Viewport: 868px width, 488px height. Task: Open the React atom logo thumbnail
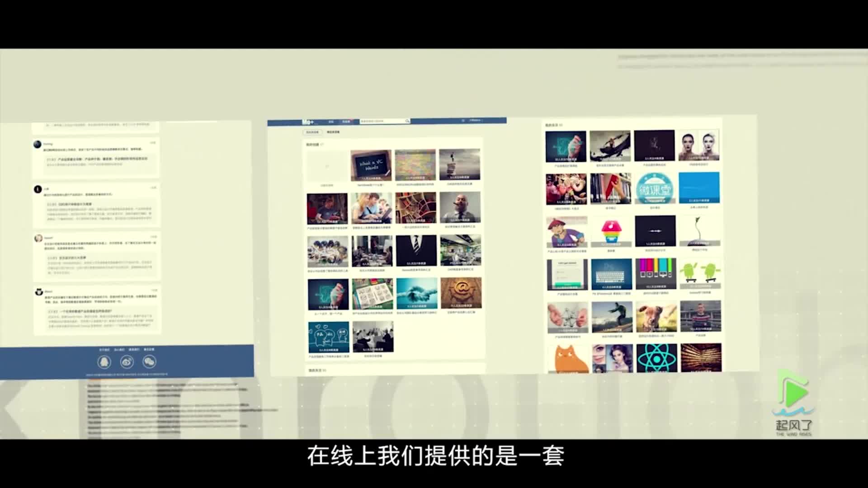[656, 358]
